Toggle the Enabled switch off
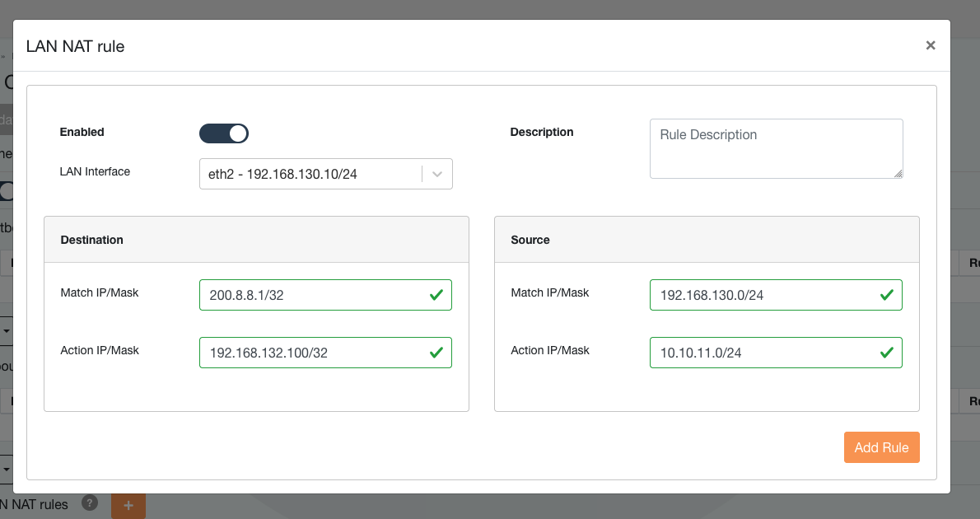The height and width of the screenshot is (519, 980). pyautogui.click(x=224, y=133)
